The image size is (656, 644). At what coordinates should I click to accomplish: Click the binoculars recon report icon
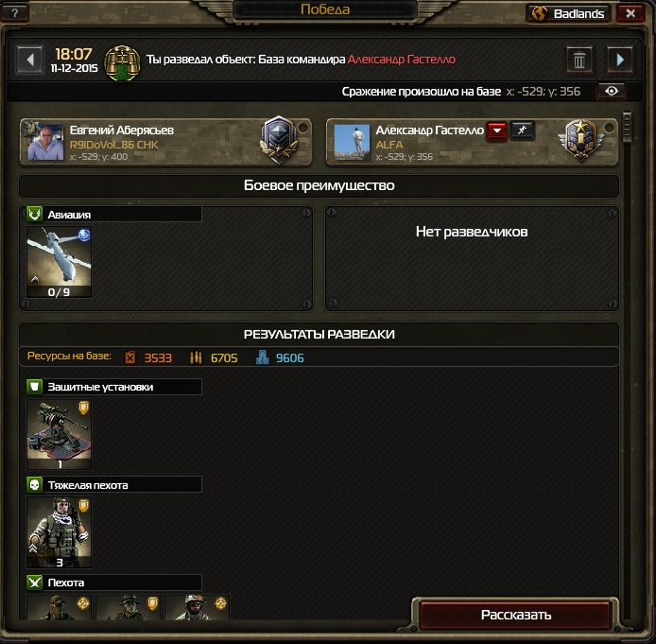coord(122,62)
